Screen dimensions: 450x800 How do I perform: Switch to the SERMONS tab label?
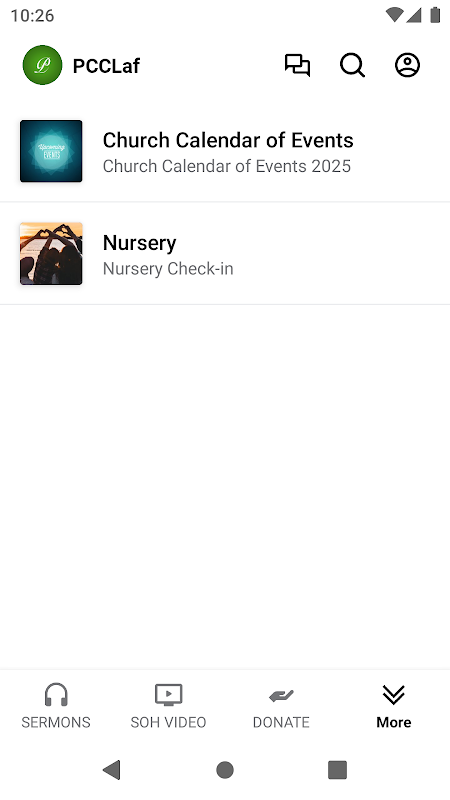tap(56, 722)
